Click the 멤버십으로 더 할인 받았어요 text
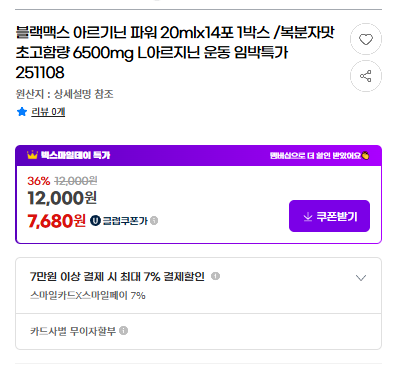The height and width of the screenshot is (368, 402). (x=315, y=156)
